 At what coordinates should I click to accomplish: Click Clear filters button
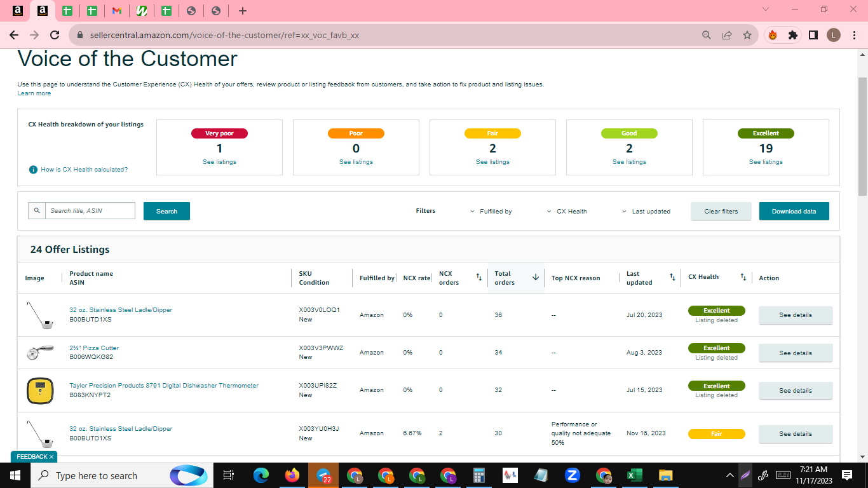[721, 211]
